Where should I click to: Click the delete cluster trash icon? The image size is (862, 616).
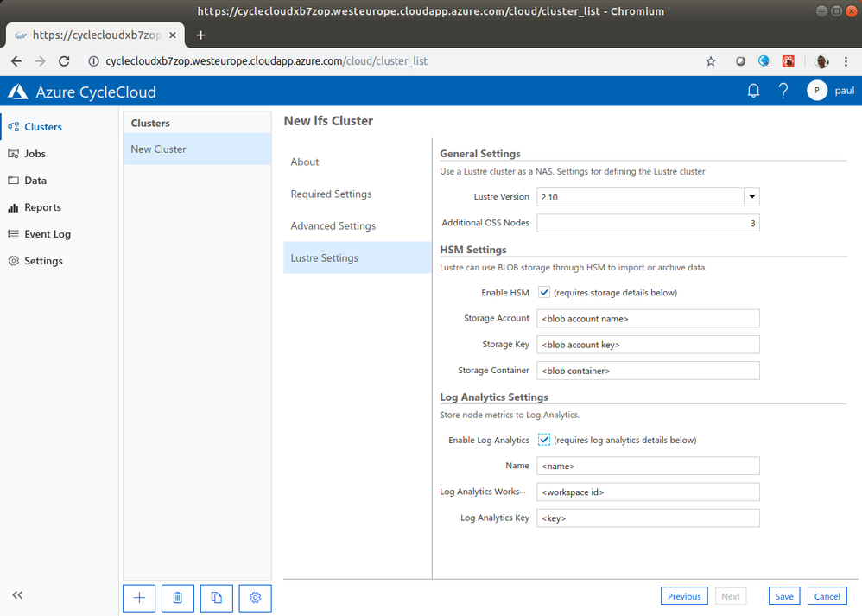178,598
